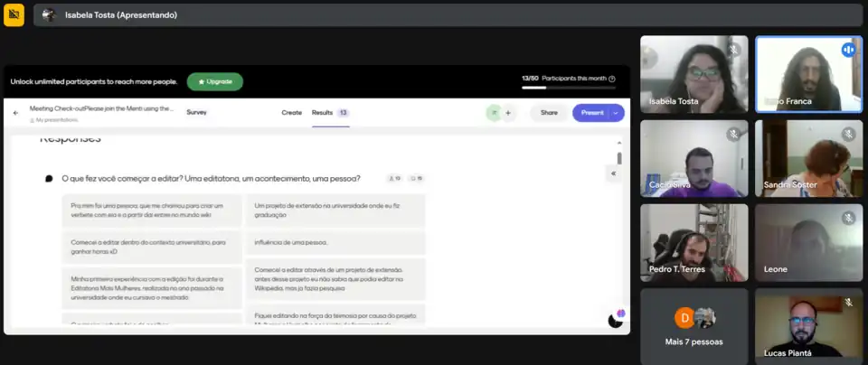Switch to the Create tab
This screenshot has width=868, height=365.
pos(291,113)
